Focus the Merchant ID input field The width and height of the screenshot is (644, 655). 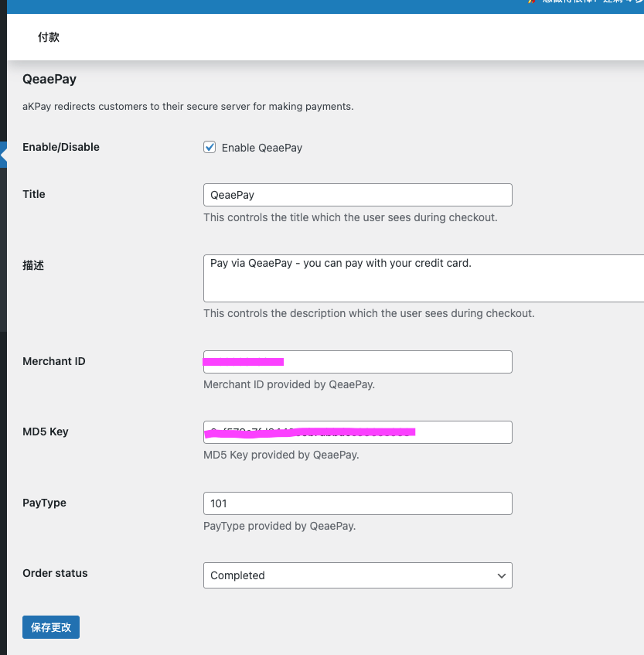point(358,362)
